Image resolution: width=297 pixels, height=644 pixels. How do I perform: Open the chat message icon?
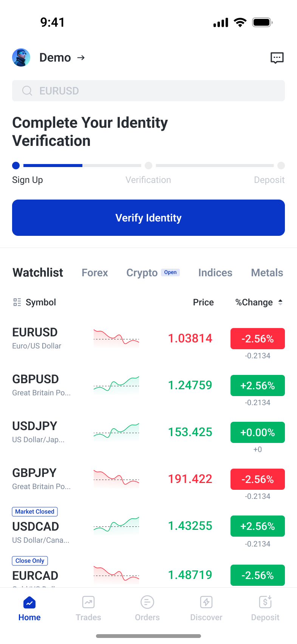277,58
